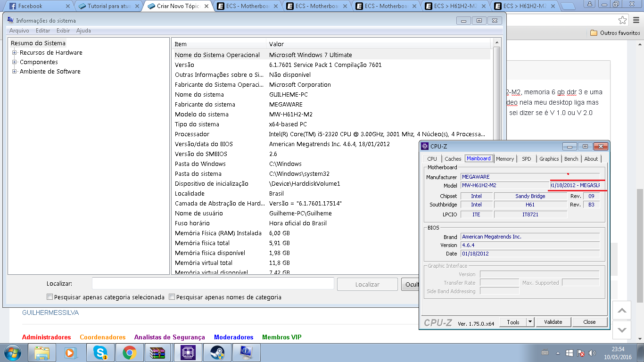Close the Criar Novo Tópico tab

pos(206,6)
